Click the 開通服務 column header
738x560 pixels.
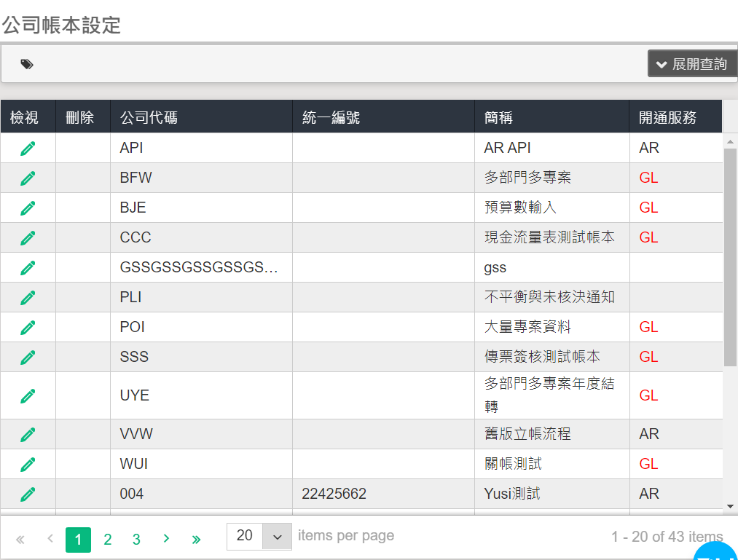pyautogui.click(x=667, y=117)
